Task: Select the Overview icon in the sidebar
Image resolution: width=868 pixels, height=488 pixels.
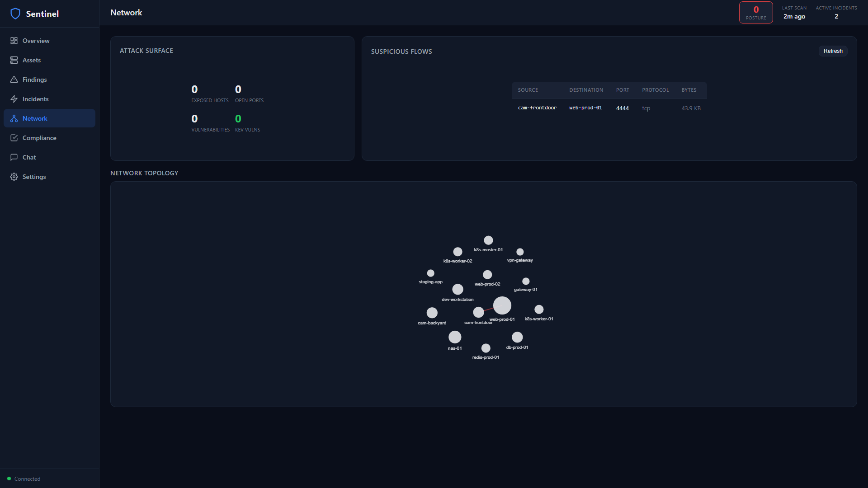Action: [14, 41]
